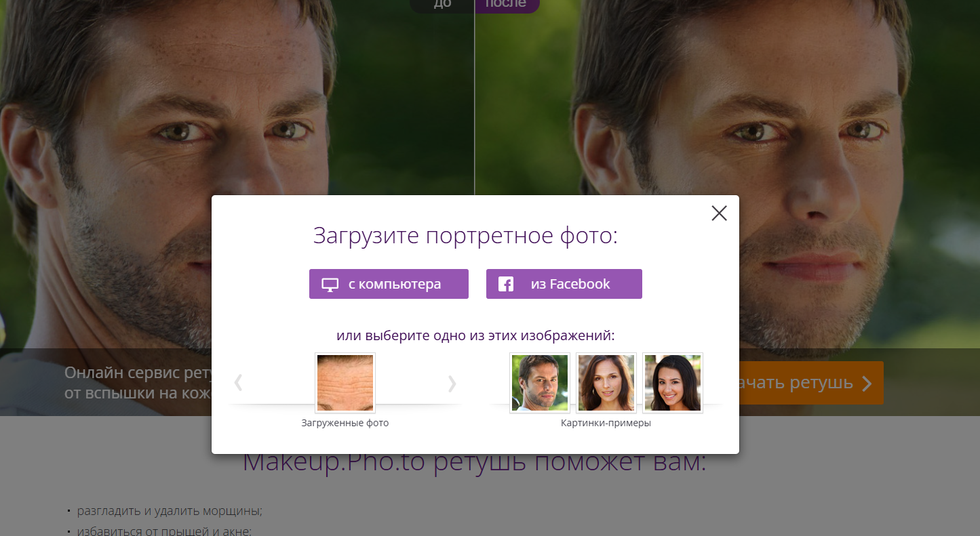The image size is (980, 536).
Task: Click the orange "начать ретушь" button
Action: [811, 383]
